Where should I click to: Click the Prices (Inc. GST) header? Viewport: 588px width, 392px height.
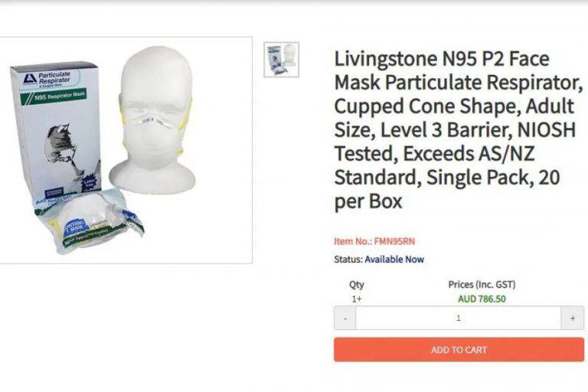point(482,284)
